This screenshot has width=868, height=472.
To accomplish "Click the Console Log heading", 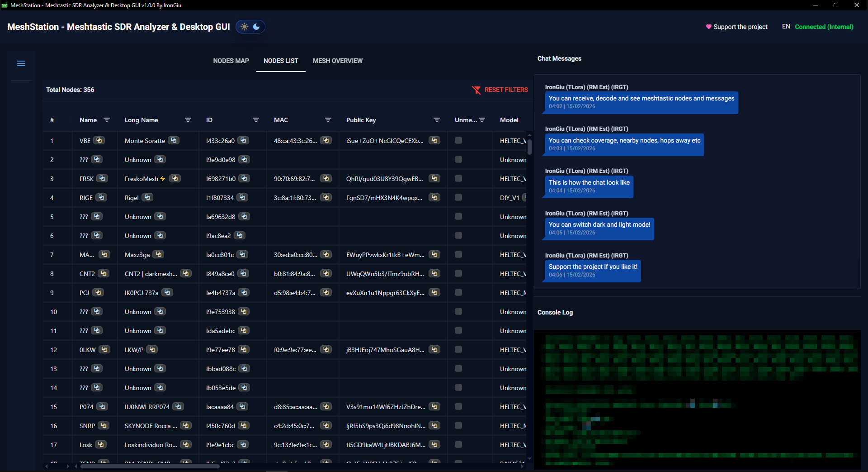I will pos(555,312).
